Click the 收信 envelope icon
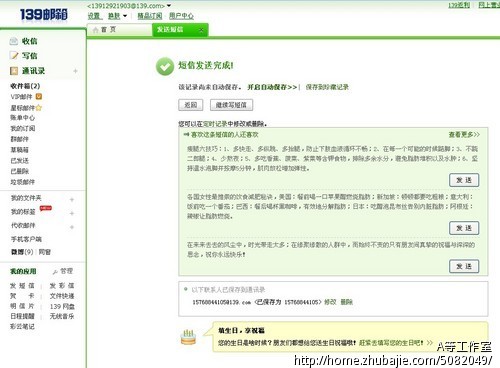The image size is (500, 368). 14,41
